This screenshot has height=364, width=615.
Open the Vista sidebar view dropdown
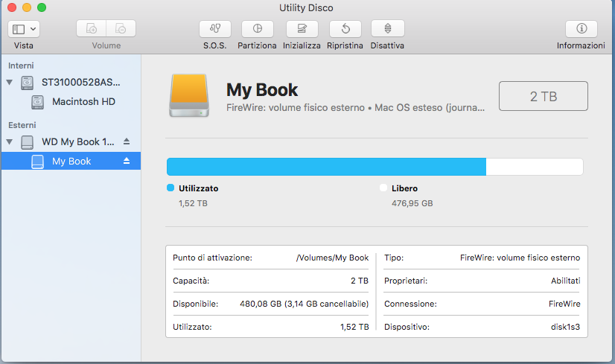pyautogui.click(x=24, y=29)
